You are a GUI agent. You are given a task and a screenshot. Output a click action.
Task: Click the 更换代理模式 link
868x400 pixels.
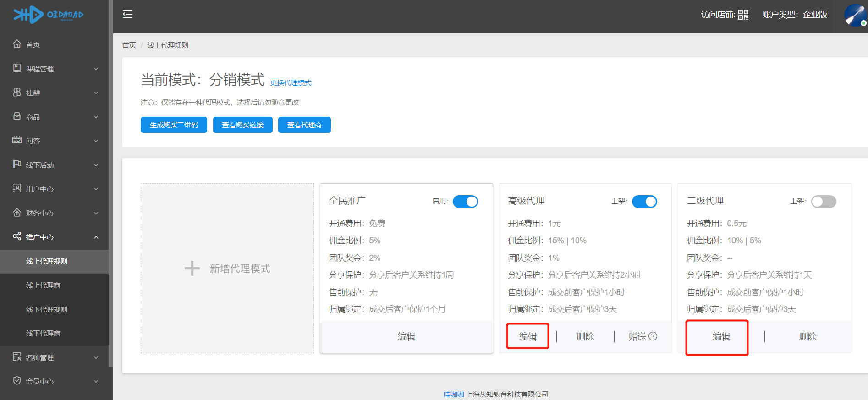[x=291, y=82]
